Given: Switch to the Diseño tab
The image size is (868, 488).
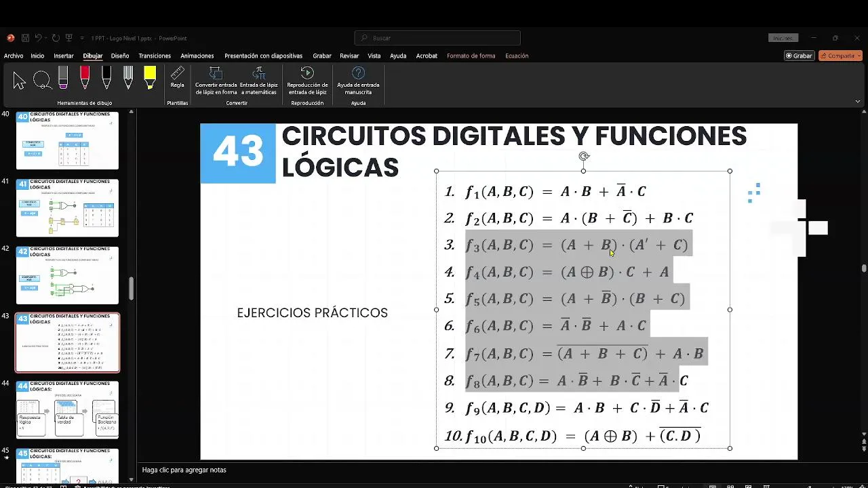Looking at the screenshot, I should [120, 56].
